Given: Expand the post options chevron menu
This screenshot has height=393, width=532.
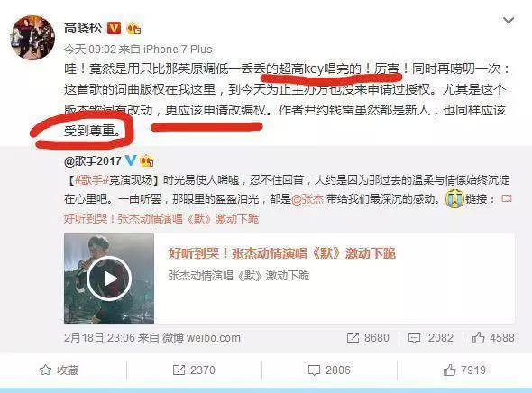Looking at the screenshot, I should pos(509,21).
